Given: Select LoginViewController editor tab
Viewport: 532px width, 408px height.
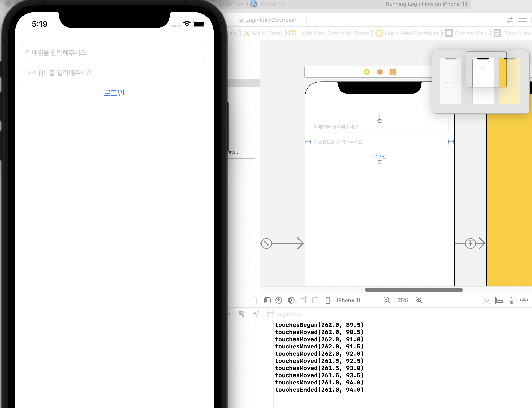Looking at the screenshot, I should [x=267, y=20].
